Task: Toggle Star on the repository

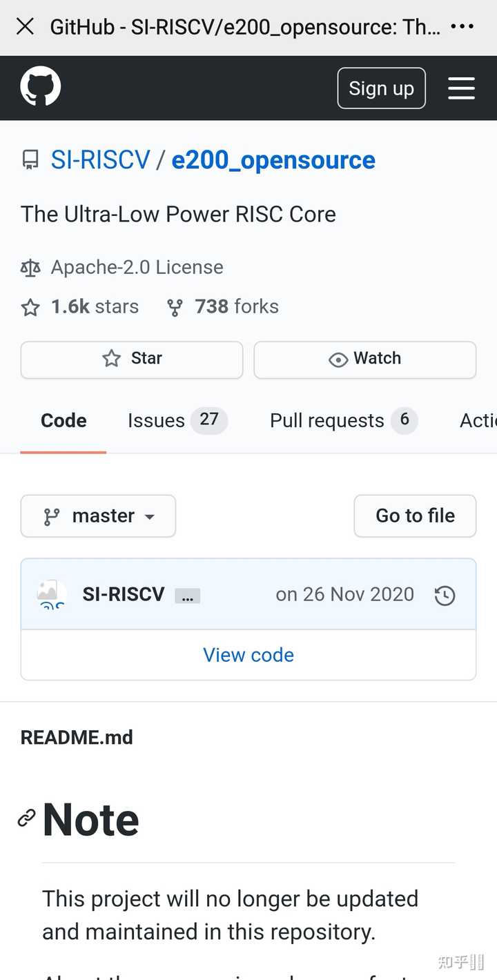Action: (131, 359)
